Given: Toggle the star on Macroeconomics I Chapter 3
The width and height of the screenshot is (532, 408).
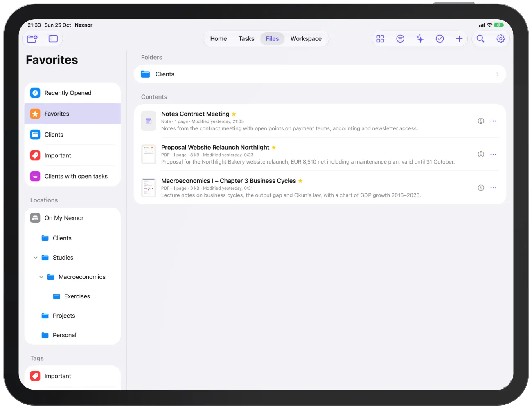Looking at the screenshot, I should coord(300,181).
